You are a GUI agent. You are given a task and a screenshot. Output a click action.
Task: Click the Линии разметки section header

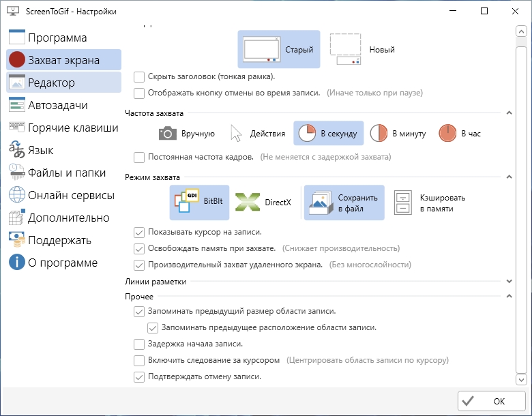point(156,282)
